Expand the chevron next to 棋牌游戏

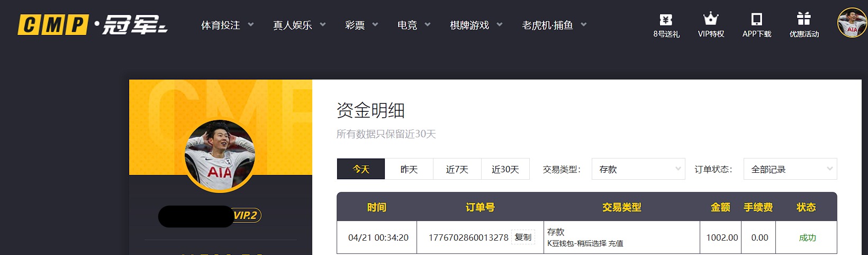(x=500, y=24)
